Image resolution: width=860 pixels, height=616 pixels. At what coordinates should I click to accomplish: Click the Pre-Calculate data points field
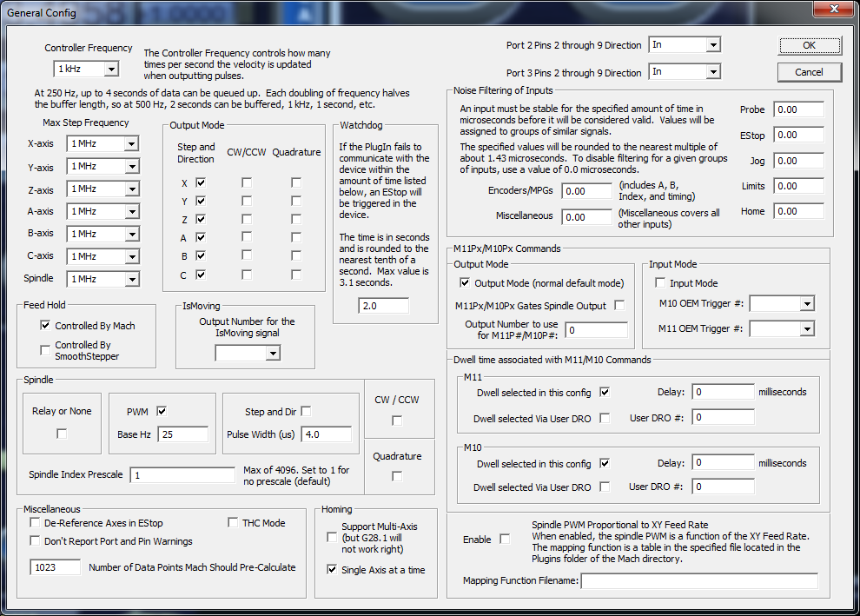pos(56,567)
